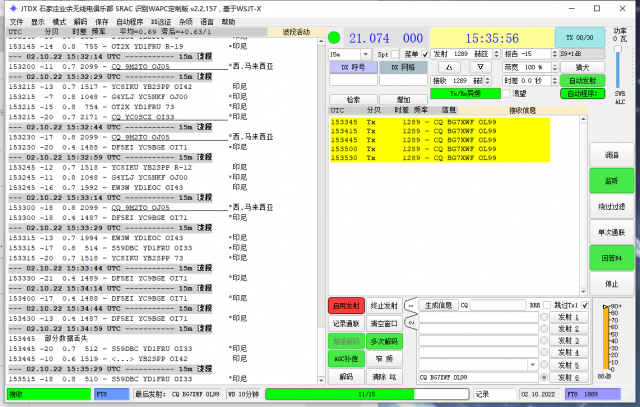Click the green 回答B4 button

point(611,258)
